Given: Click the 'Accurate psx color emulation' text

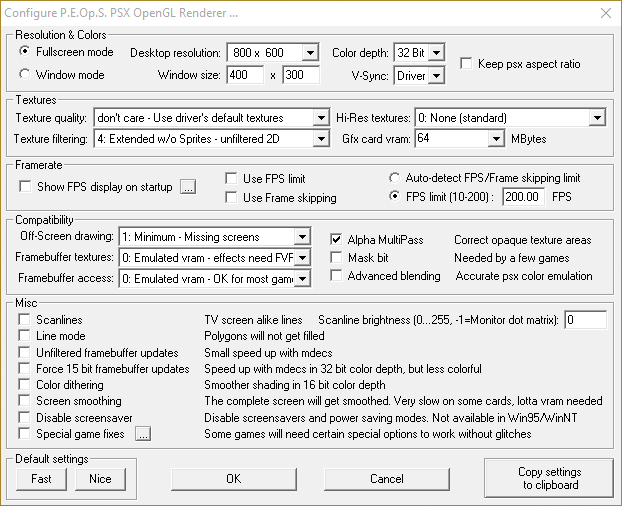Looking at the screenshot, I should (524, 276).
